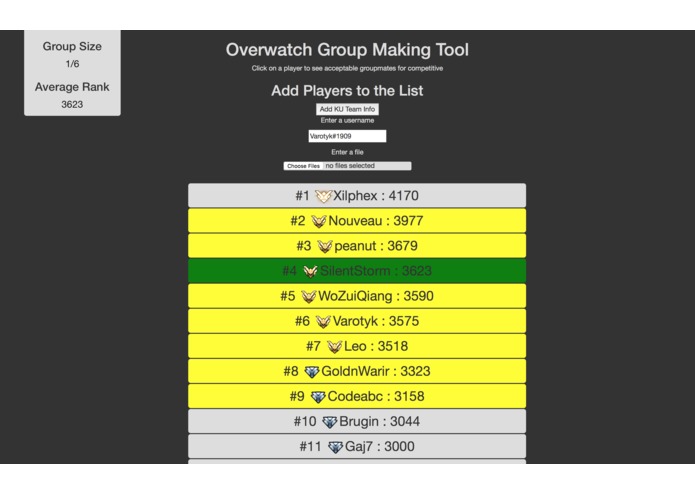Image resolution: width=695 pixels, height=494 pixels.
Task: Click the rank icon next to Xilphex
Action: click(x=324, y=196)
